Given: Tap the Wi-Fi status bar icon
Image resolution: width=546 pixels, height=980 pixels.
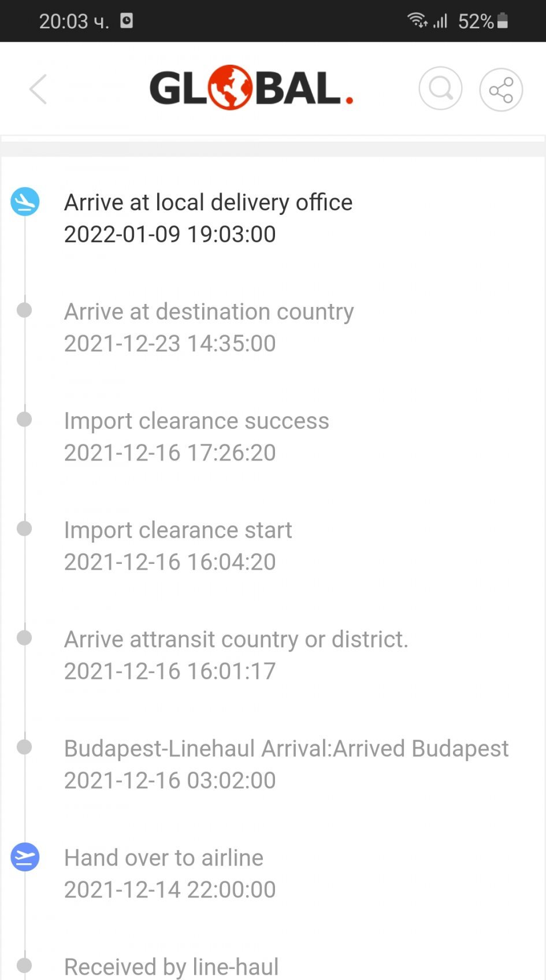Looking at the screenshot, I should click(x=417, y=21).
